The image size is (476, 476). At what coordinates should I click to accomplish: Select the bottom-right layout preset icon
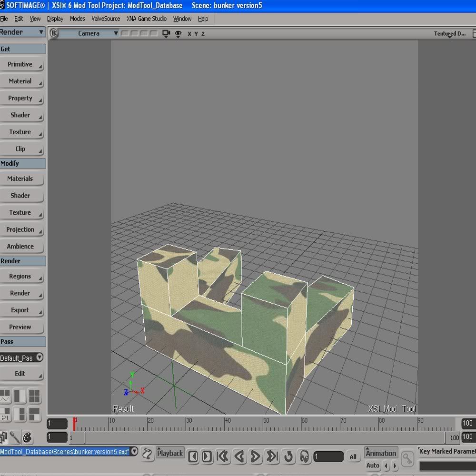34,415
